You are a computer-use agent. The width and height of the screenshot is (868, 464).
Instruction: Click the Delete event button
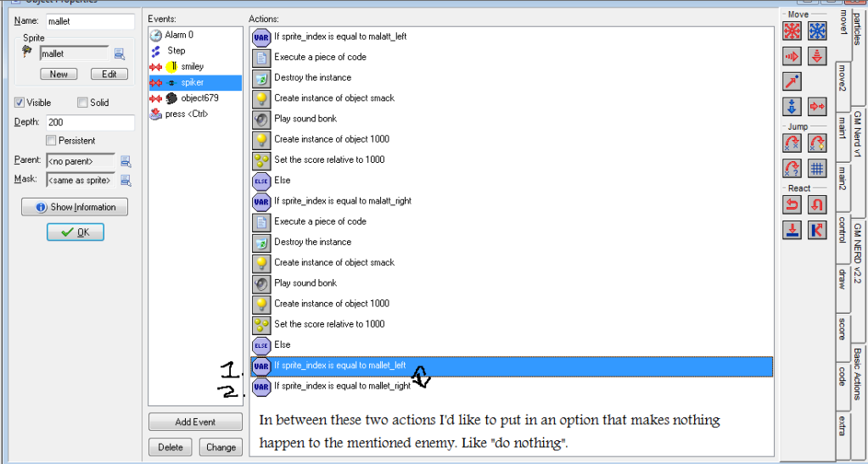[171, 447]
